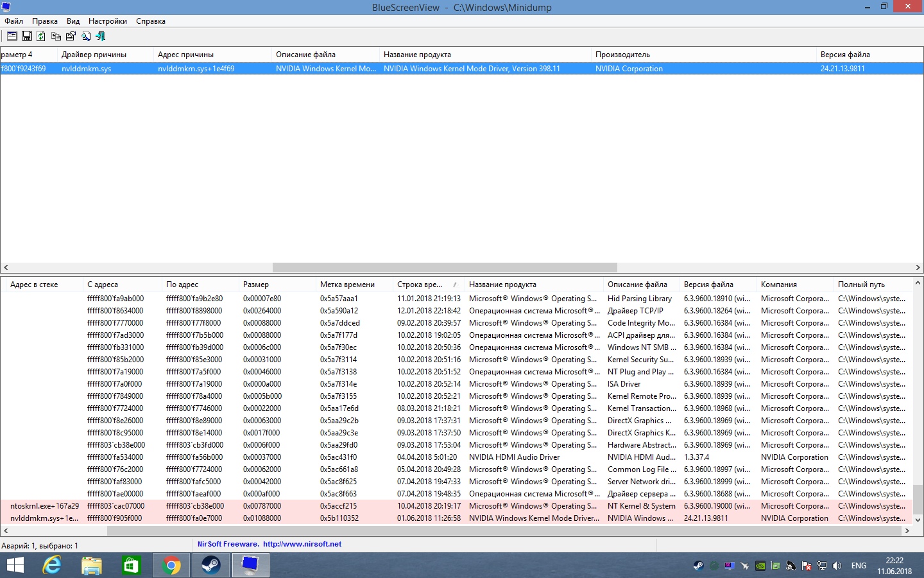This screenshot has width=924, height=578.
Task: Open the volume speaker tray icon
Action: [837, 566]
